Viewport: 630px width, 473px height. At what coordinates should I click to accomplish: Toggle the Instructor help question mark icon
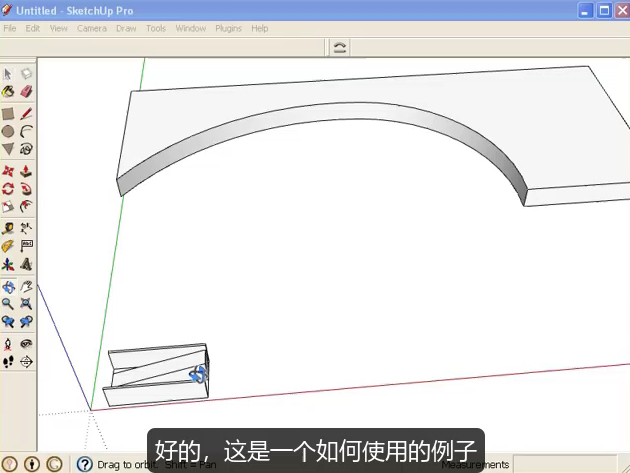[84, 464]
